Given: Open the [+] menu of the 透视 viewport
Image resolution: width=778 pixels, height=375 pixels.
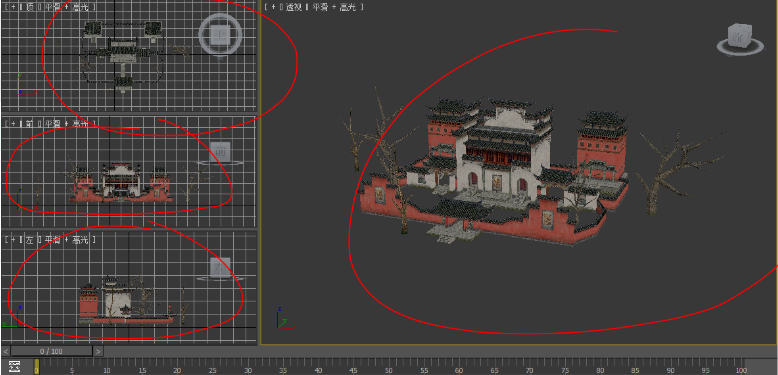Looking at the screenshot, I should tap(273, 7).
